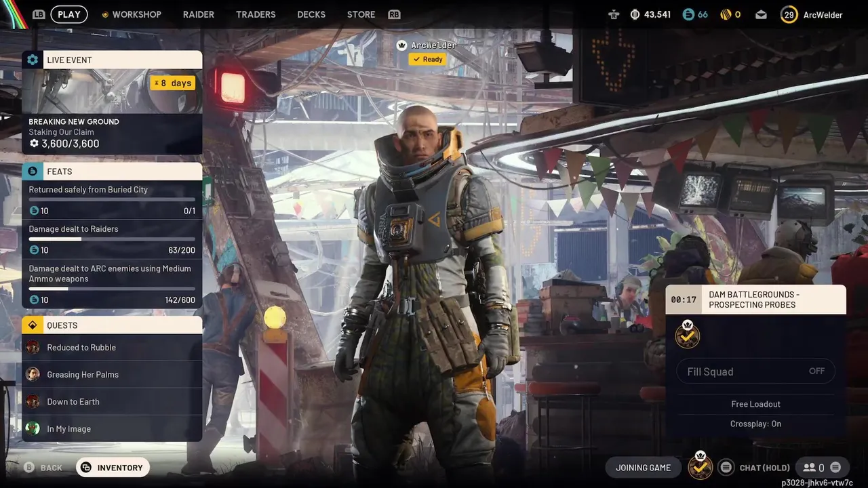Click the coin currency icon beside 43,541
Viewport: 868px width, 488px height.
[x=635, y=14]
